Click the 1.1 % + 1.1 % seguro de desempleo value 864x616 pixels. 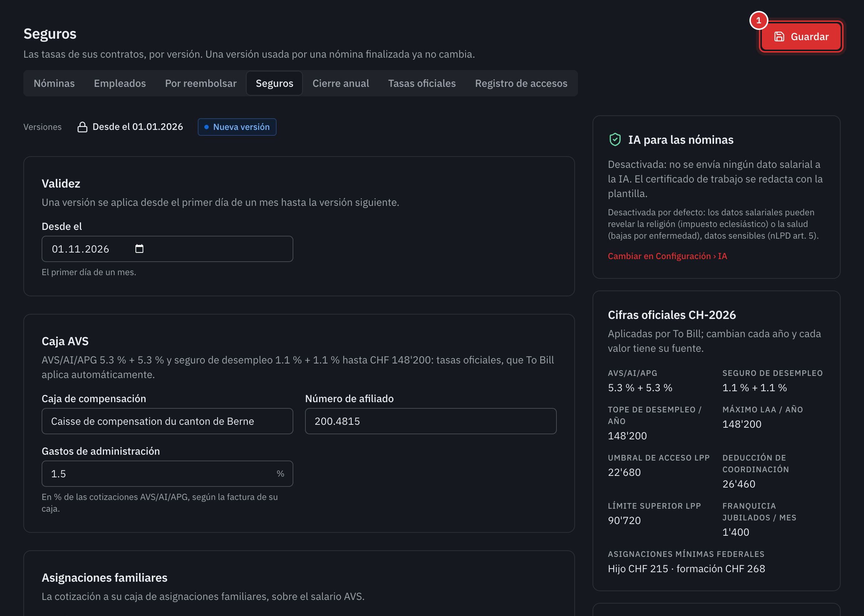[755, 388]
